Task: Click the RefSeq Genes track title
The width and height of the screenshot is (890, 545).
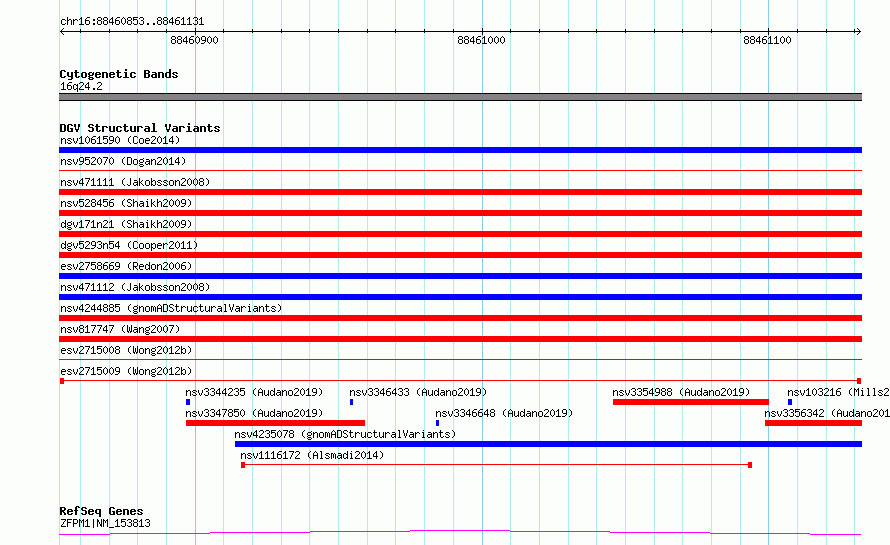Action: (101, 511)
